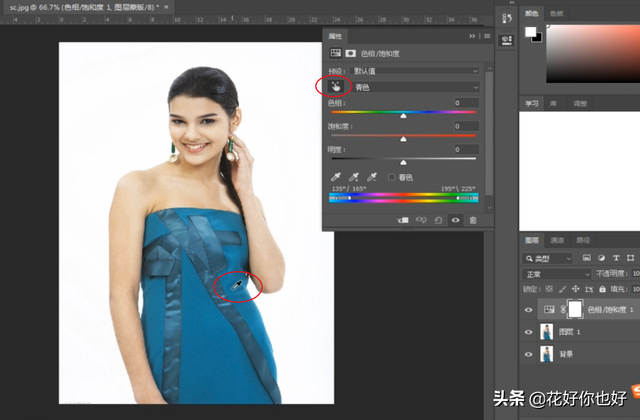The width and height of the screenshot is (640, 420).
Task: Filter layers by shape layer icon
Action: click(x=631, y=258)
